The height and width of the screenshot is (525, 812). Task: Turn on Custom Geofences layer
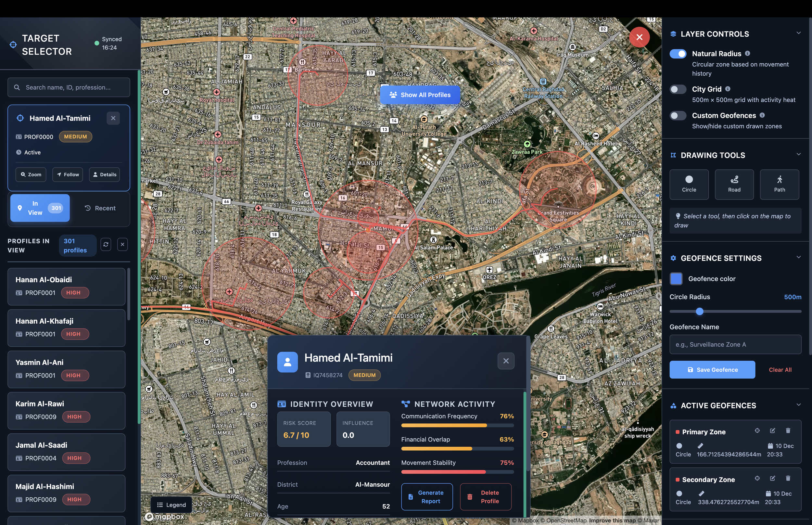pyautogui.click(x=678, y=116)
